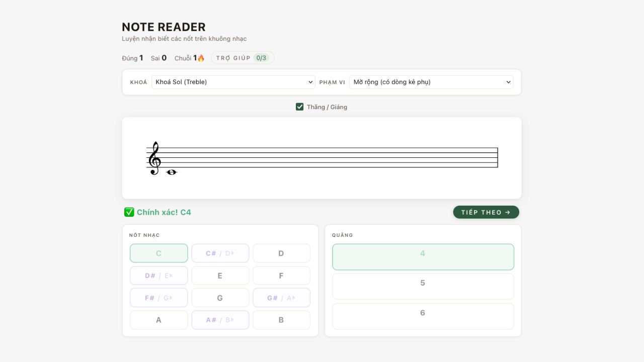The width and height of the screenshot is (644, 362).
Task: Click the treble clef symbol on the staff
Action: coord(154,158)
